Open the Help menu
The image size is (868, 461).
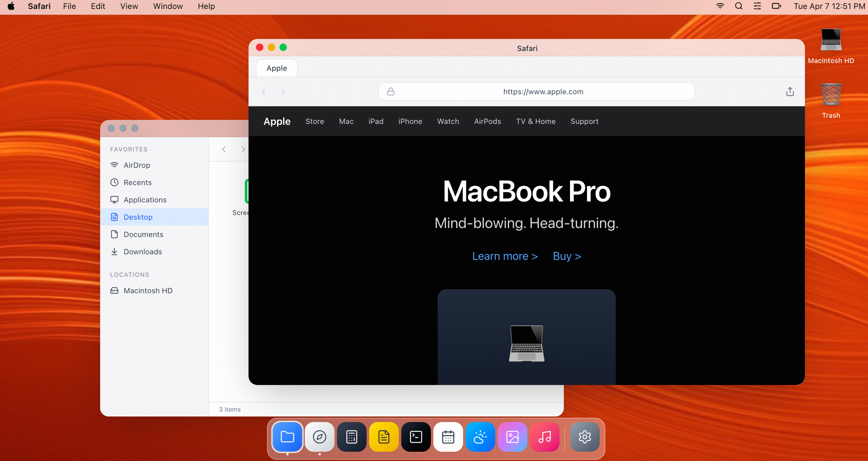pyautogui.click(x=206, y=6)
